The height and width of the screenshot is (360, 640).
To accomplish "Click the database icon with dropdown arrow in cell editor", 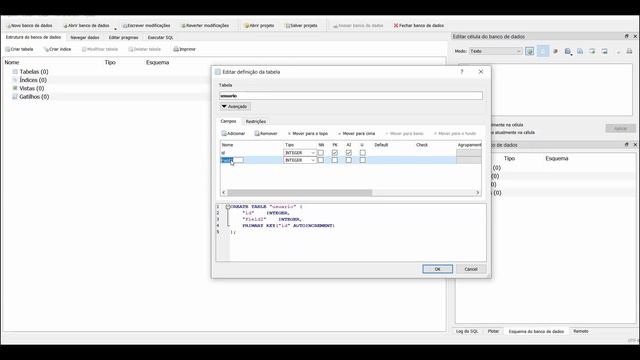I will [x=568, y=51].
